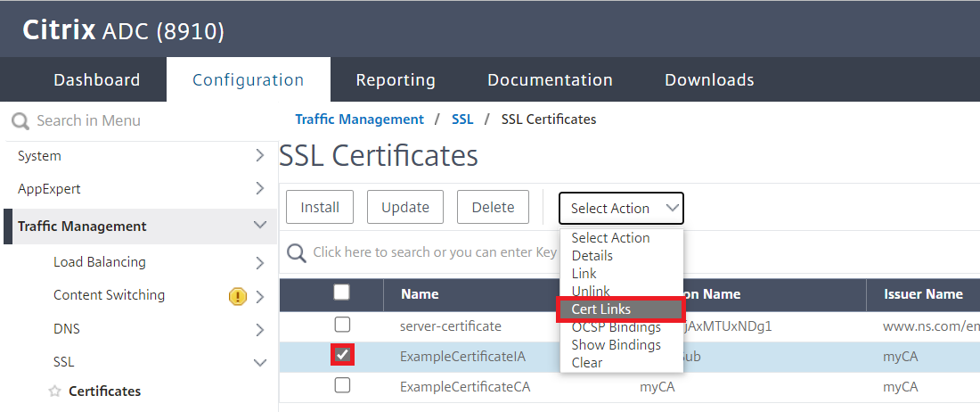
Task: Click the Delete button
Action: tap(494, 207)
